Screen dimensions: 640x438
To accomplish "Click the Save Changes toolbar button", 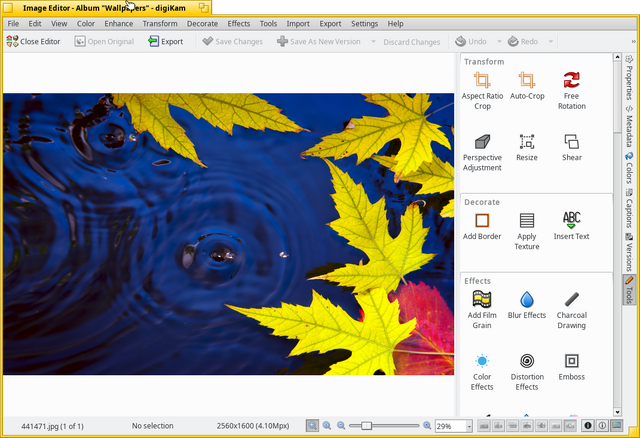I will 233,41.
